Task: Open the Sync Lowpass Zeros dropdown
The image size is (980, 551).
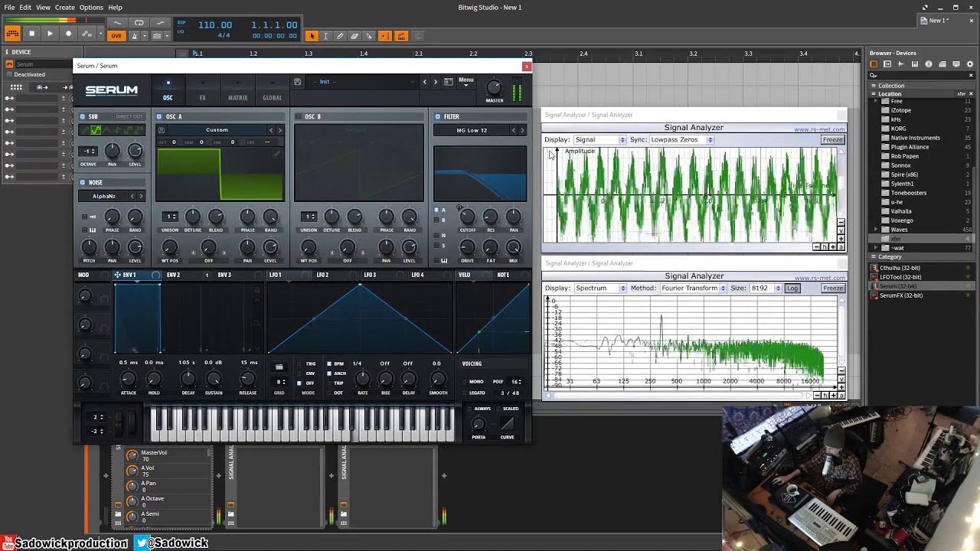Action: pos(681,140)
